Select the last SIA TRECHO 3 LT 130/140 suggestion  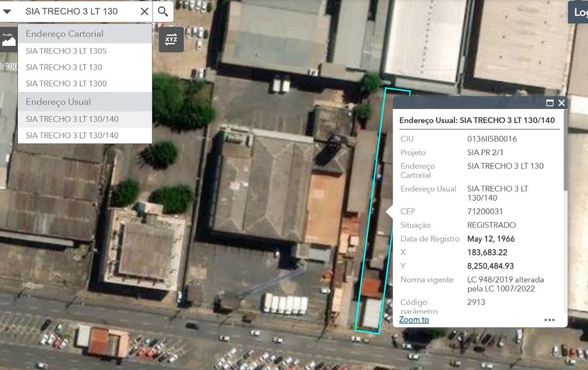pyautogui.click(x=85, y=135)
